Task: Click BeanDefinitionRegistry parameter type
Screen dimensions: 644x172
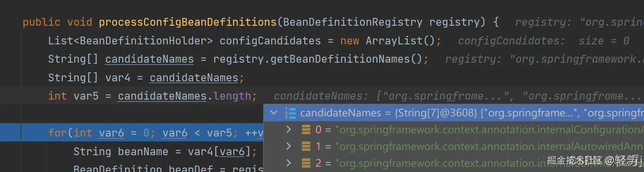Action: pos(353,22)
